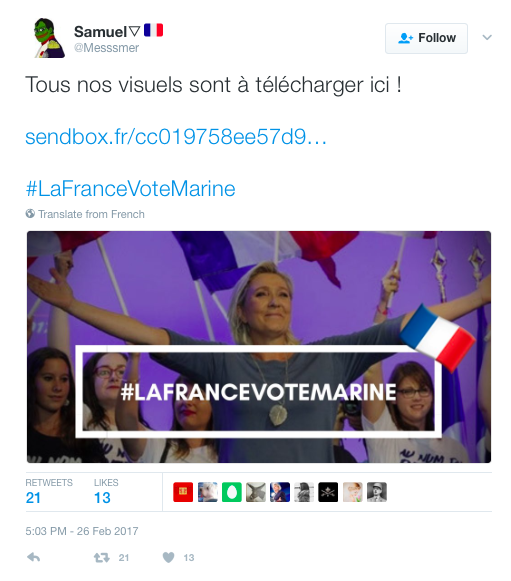The width and height of the screenshot is (511, 581).
Task: Open @Messsmer username handle
Action: (106, 48)
